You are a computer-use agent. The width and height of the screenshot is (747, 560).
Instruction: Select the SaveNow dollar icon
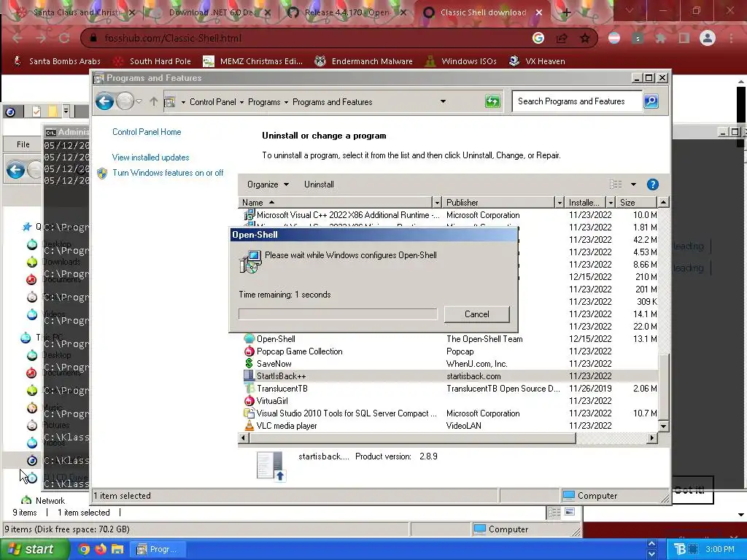coord(249,363)
